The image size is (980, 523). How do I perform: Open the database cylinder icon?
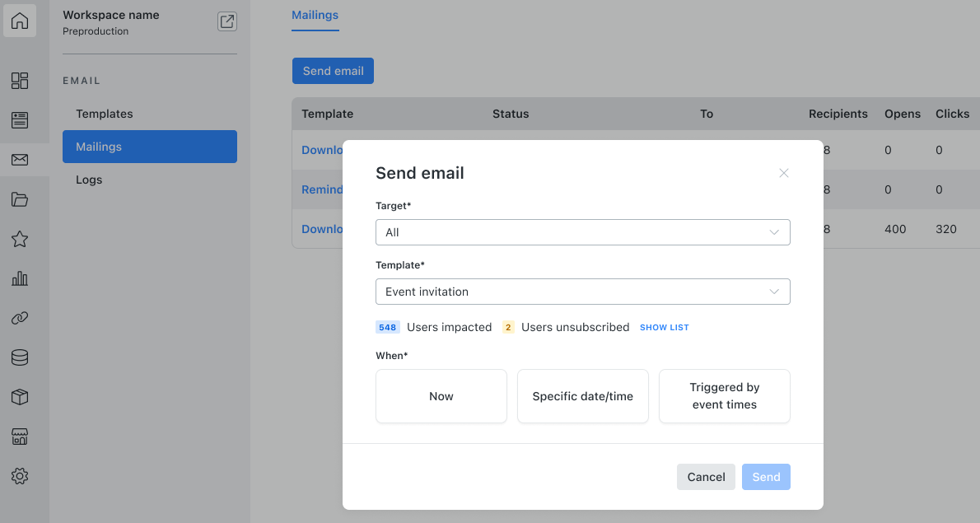20,357
